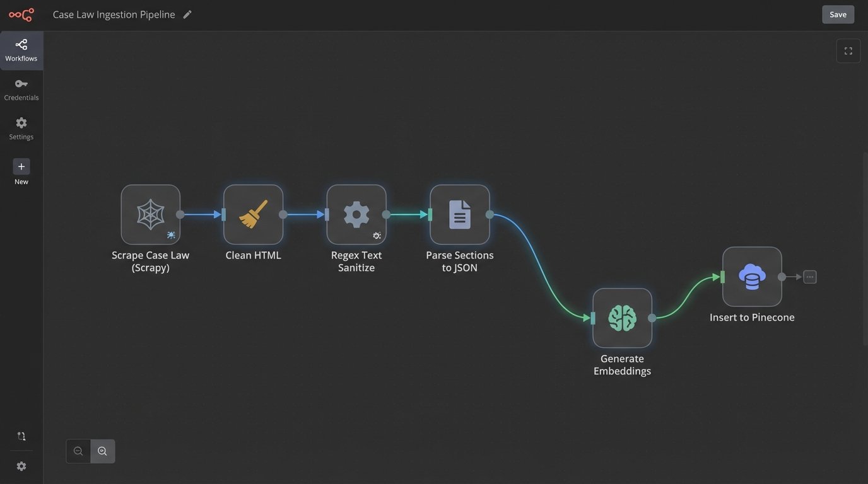Click the sync/version icon near the sidebar bottom
The image size is (868, 484).
click(x=20, y=435)
